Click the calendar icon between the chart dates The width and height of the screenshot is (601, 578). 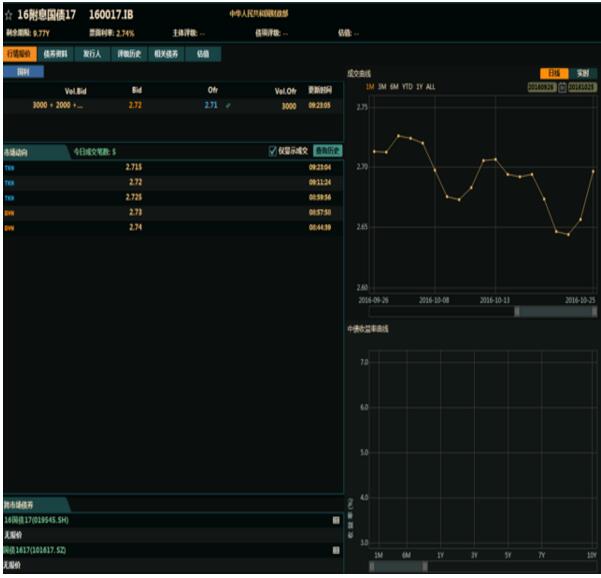[562, 87]
